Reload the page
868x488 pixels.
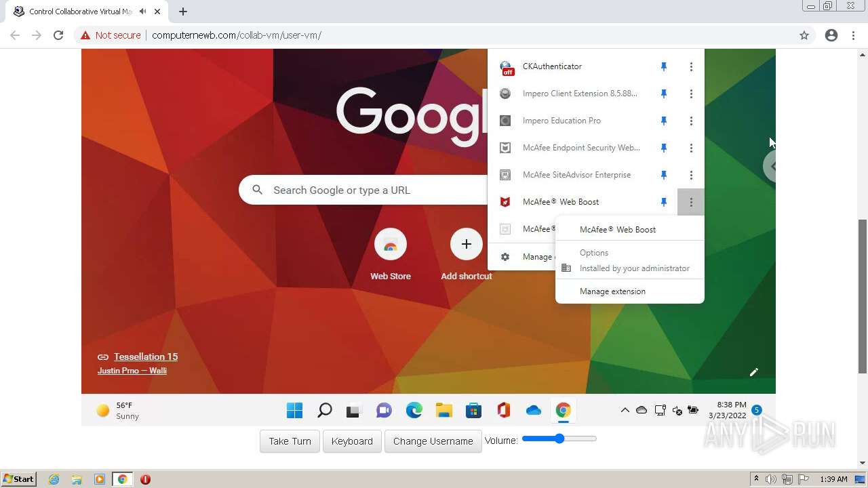pyautogui.click(x=58, y=35)
